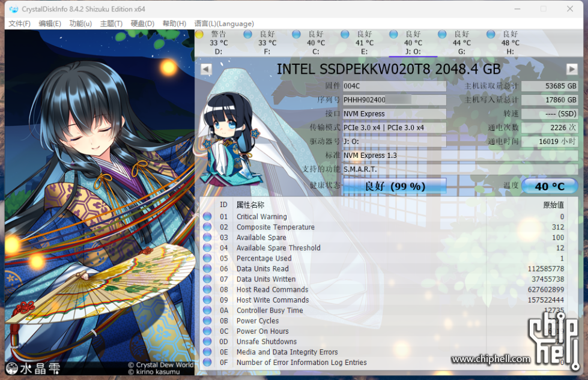Click the firmware field 004C
Image resolution: width=588 pixels, height=380 pixels.
coord(395,86)
